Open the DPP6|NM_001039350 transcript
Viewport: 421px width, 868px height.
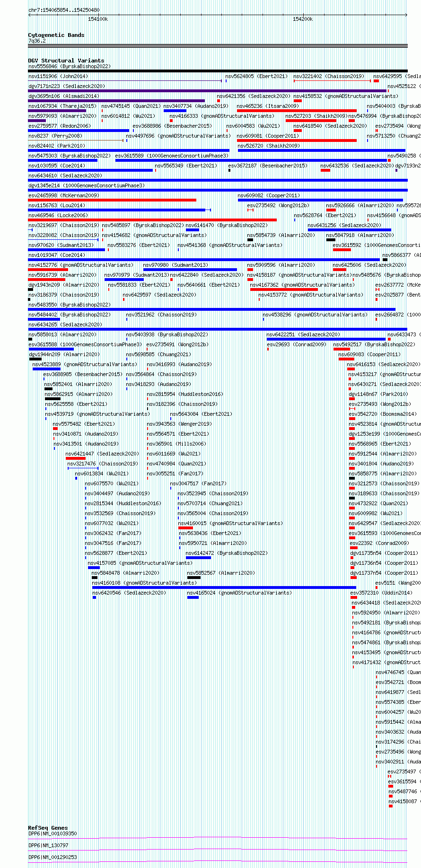[53, 833]
